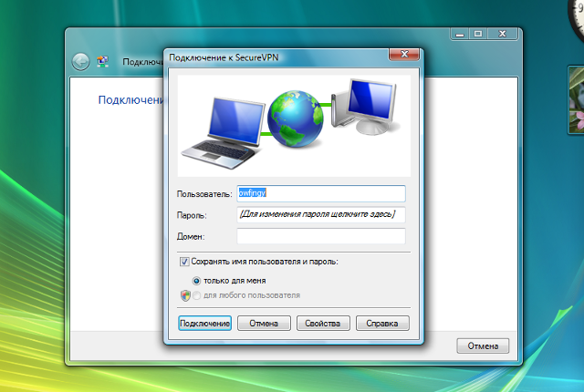Maximize the background wizard window
The image size is (584, 392).
tap(478, 35)
